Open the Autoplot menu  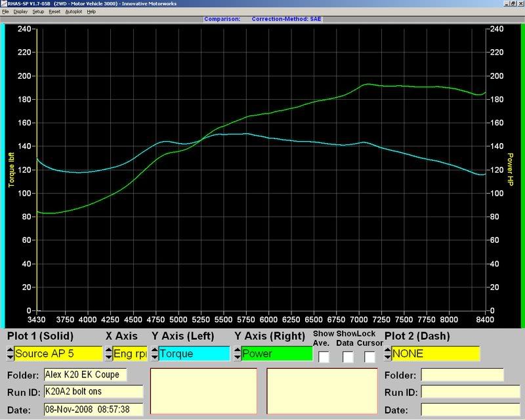[x=73, y=12]
